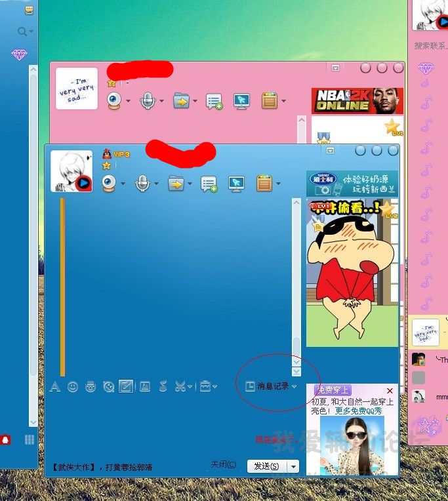Open the toolbox briefcase icon
Viewport: 448px width, 501px height.
click(205, 387)
